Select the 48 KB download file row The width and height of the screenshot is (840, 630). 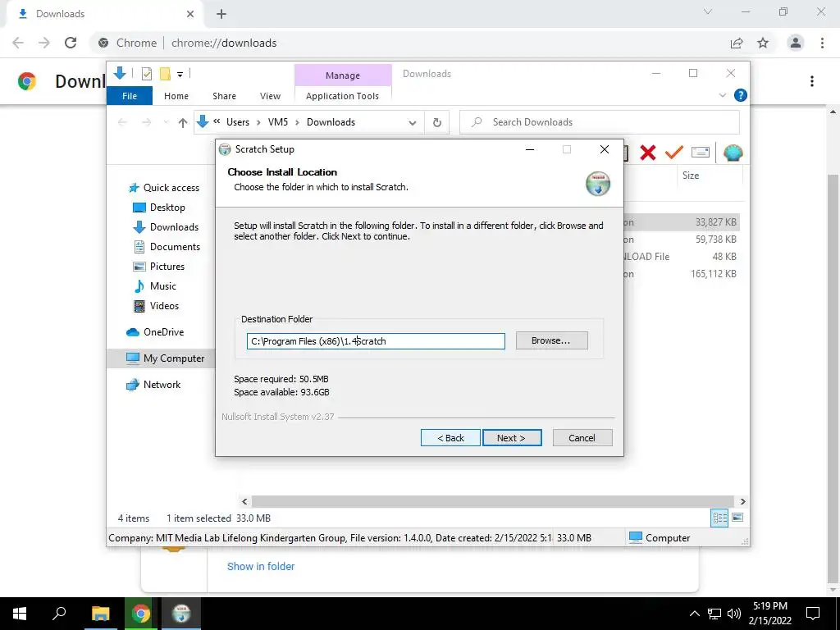pyautogui.click(x=682, y=257)
